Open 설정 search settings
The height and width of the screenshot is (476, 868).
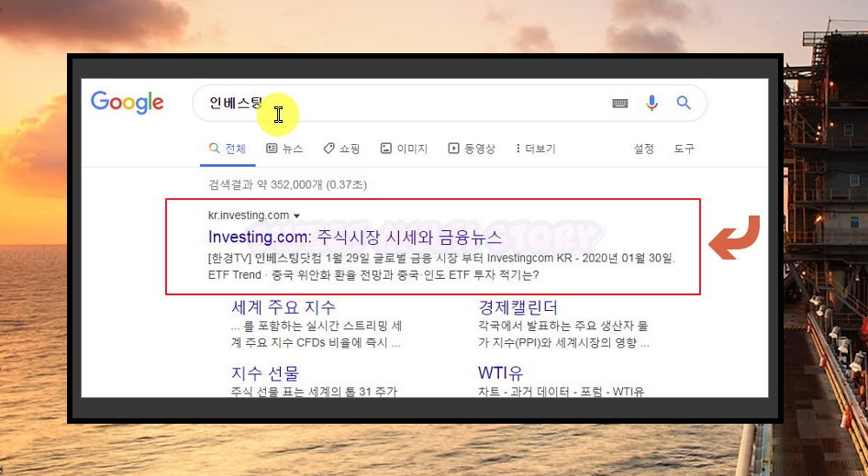pyautogui.click(x=644, y=149)
